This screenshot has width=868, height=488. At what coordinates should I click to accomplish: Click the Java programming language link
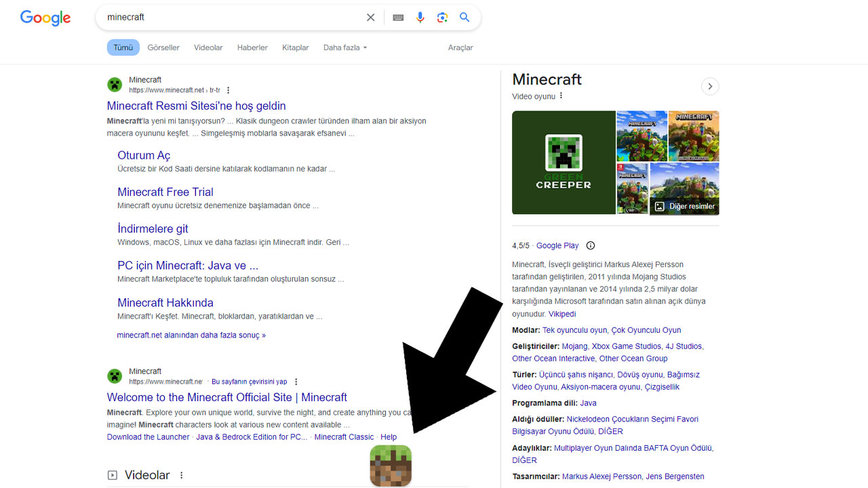coord(588,403)
